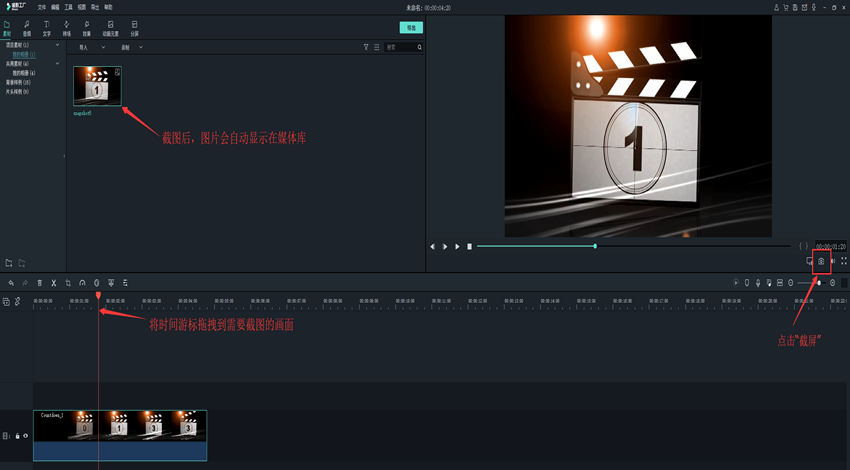Zoom in the timeline with the plus icon
The height and width of the screenshot is (470, 850).
[x=833, y=283]
